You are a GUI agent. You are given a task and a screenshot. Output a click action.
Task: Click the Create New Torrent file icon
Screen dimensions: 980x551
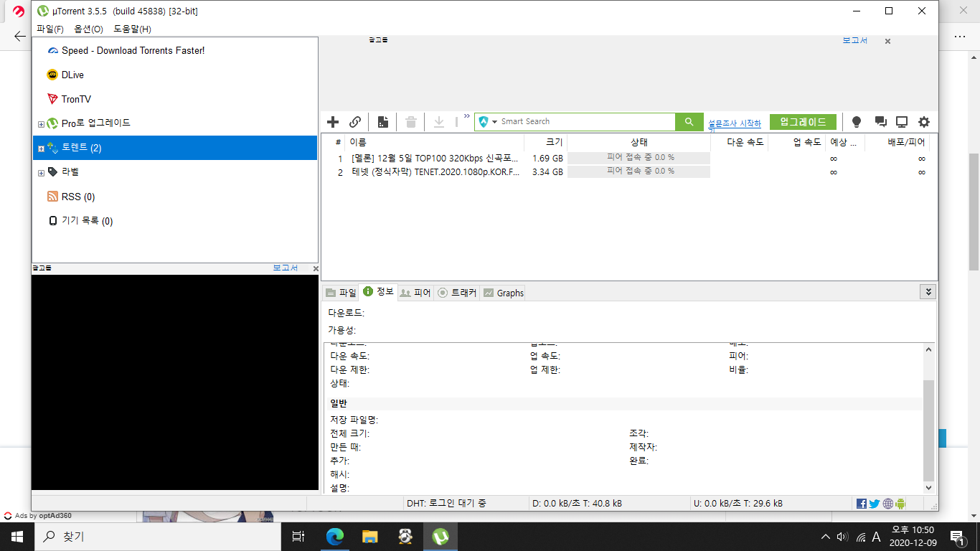point(383,122)
